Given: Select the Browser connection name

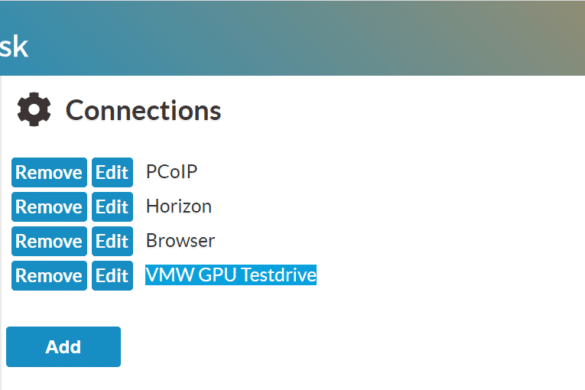Looking at the screenshot, I should [180, 241].
